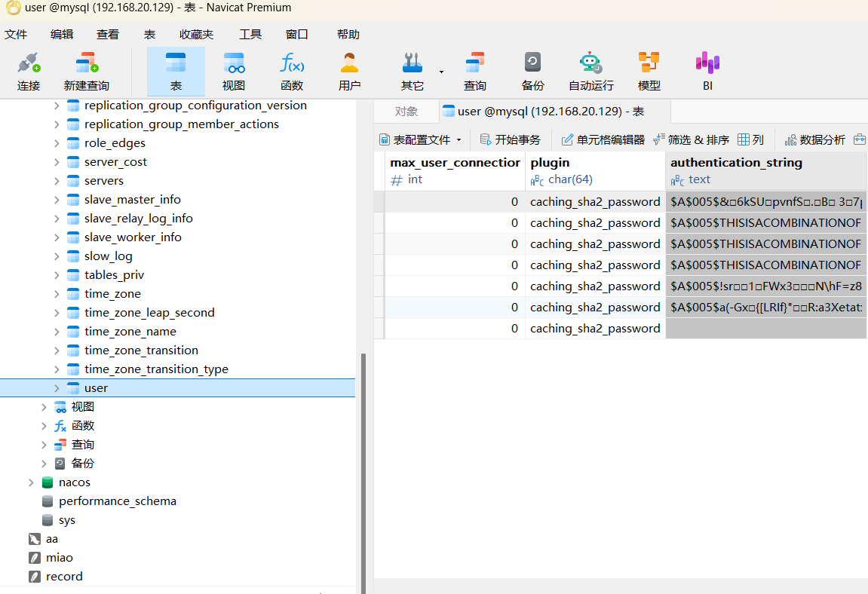Click 筛选 & 排序 button
The width and height of the screenshot is (868, 594).
pyautogui.click(x=691, y=140)
